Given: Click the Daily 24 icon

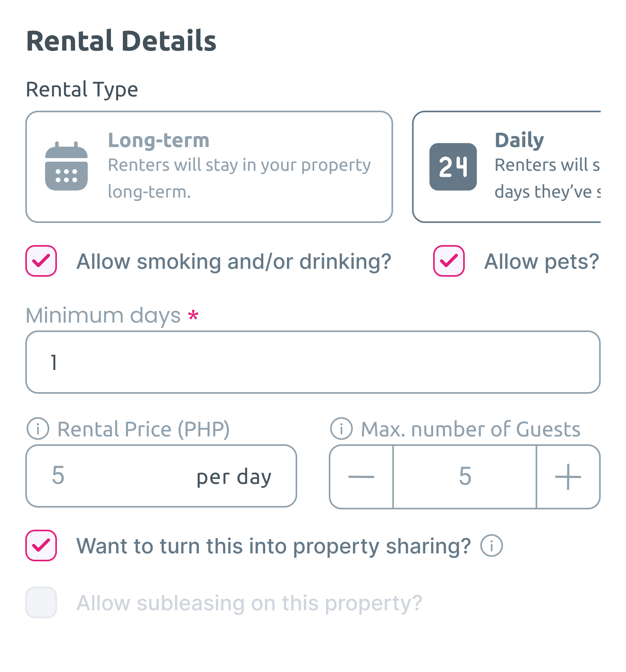Looking at the screenshot, I should click(453, 167).
